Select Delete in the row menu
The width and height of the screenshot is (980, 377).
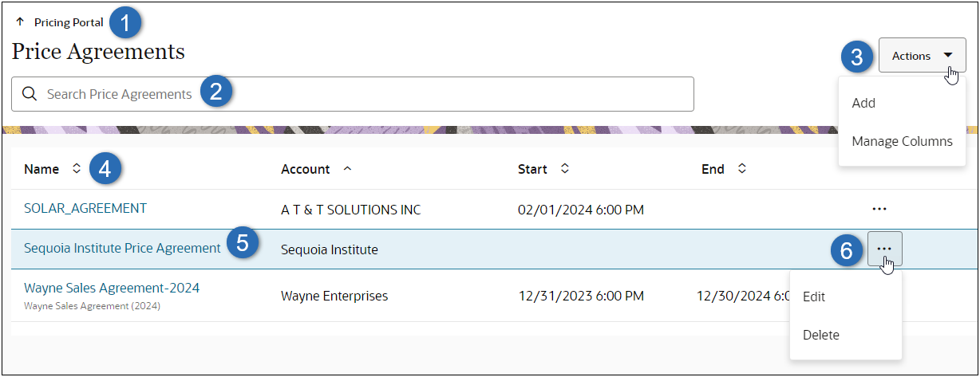pyautogui.click(x=821, y=335)
